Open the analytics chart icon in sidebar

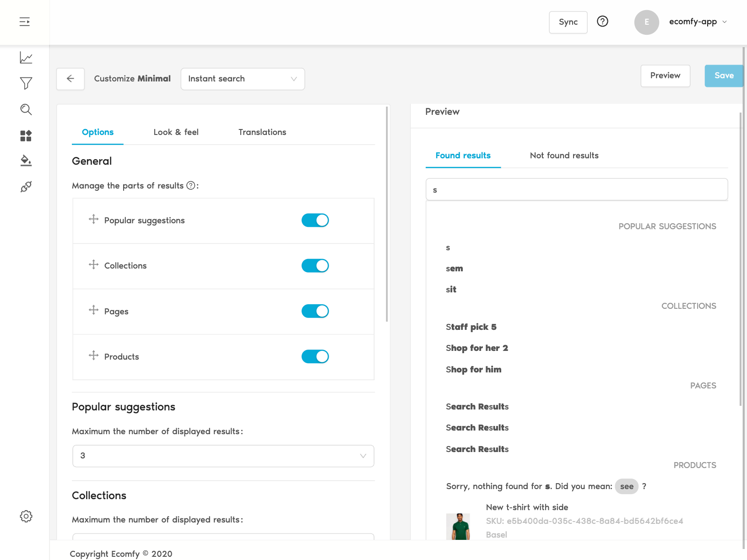point(26,58)
